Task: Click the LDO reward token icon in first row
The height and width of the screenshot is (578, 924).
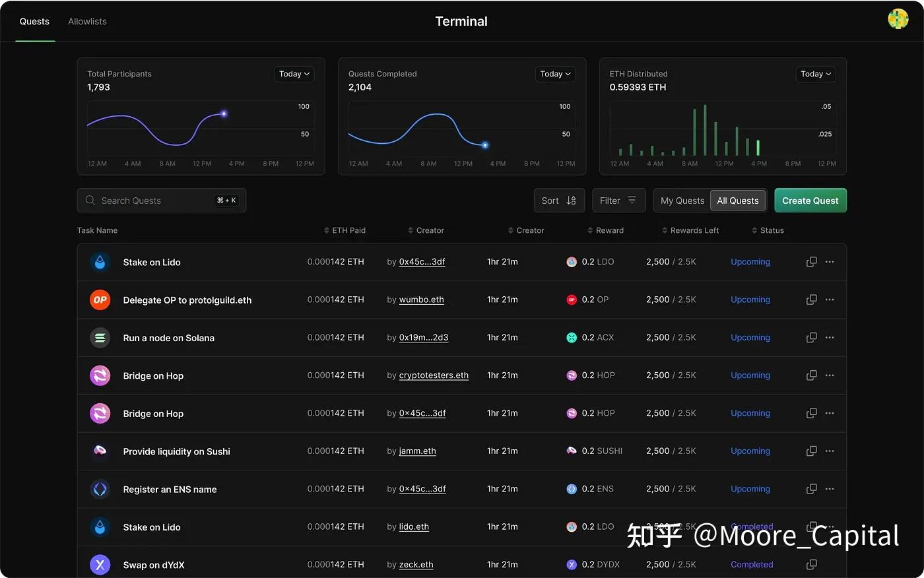Action: (572, 262)
